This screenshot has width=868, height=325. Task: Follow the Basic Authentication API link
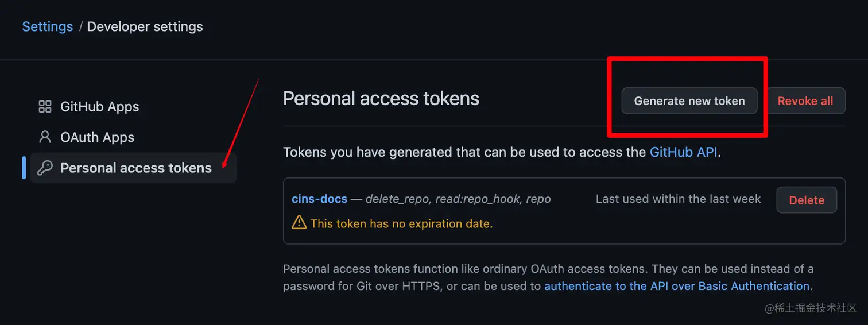pyautogui.click(x=677, y=286)
